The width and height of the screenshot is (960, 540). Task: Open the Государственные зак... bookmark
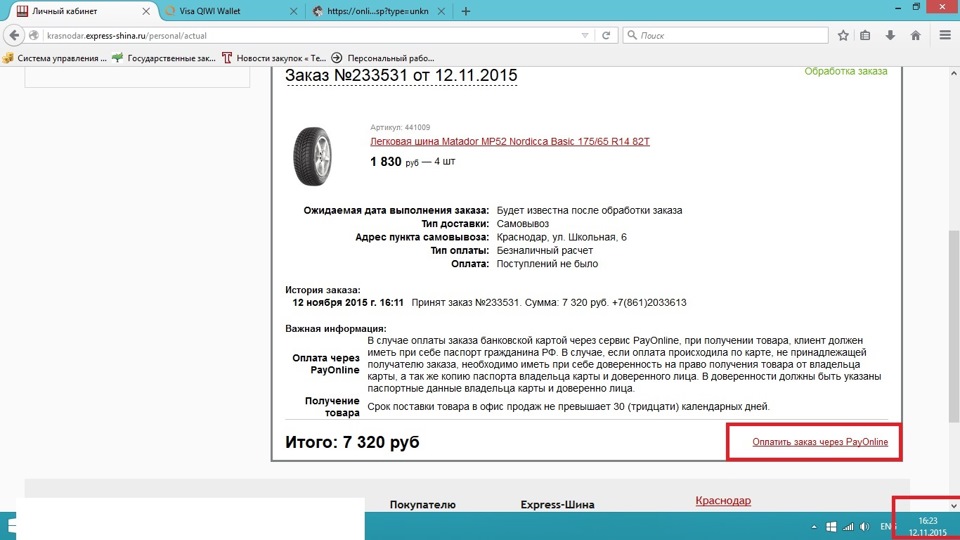click(163, 58)
